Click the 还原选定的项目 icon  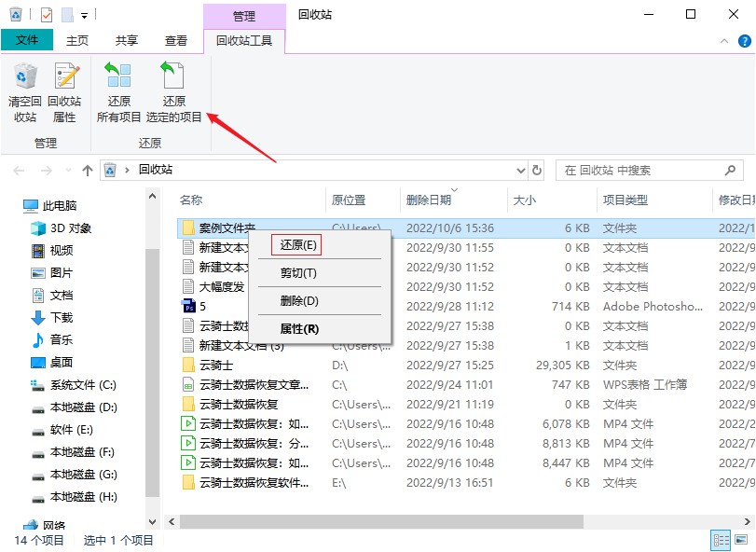(173, 90)
